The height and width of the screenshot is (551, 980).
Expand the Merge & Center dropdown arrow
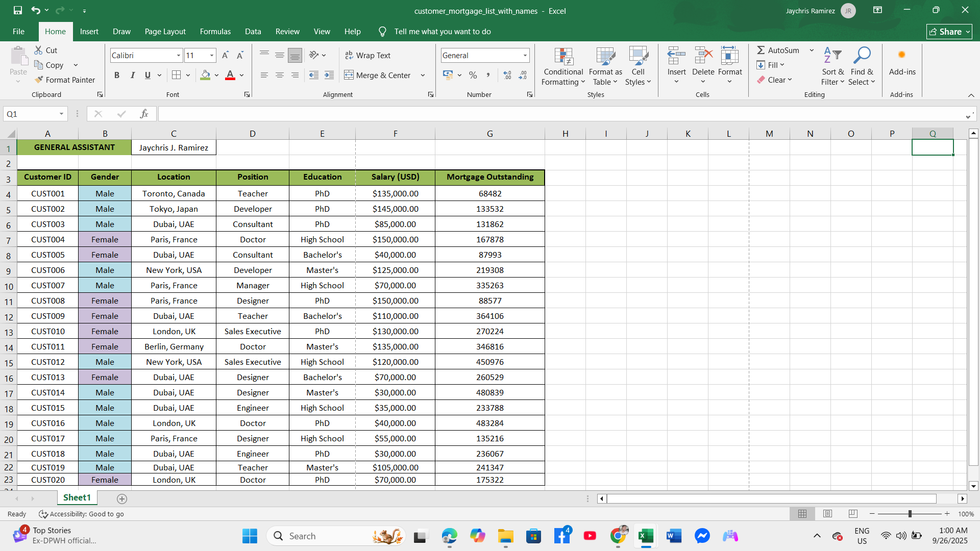coord(423,75)
